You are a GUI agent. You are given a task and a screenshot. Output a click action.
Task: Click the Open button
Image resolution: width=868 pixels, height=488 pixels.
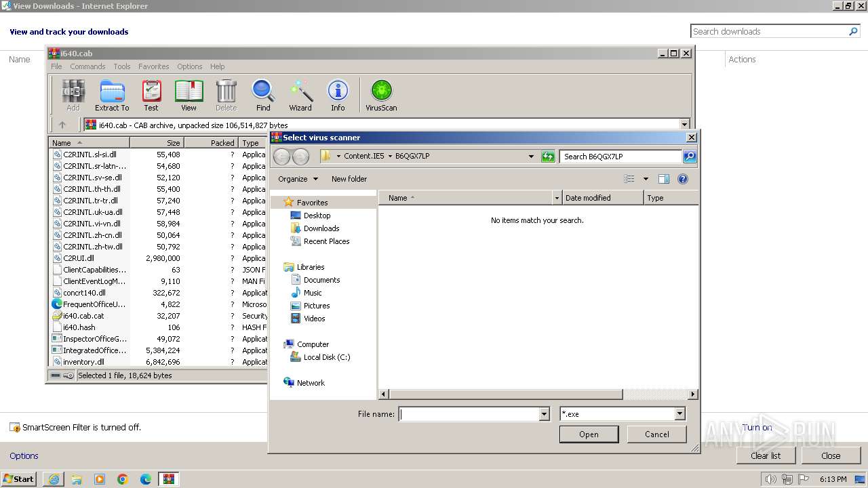click(x=589, y=434)
